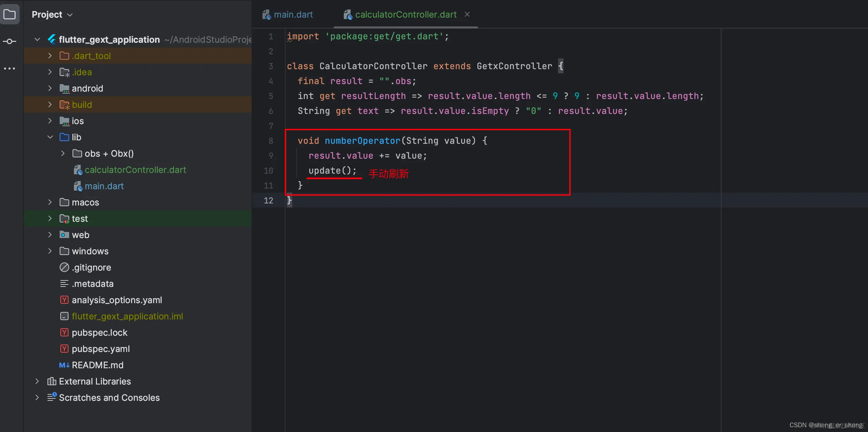Click the .gitignore file icon

[64, 268]
